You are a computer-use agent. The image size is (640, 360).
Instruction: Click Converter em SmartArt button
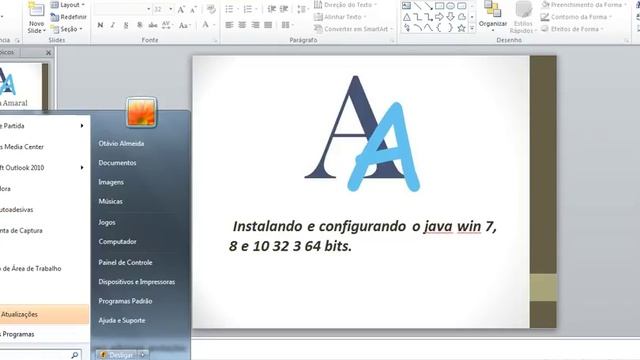pyautogui.click(x=353, y=29)
